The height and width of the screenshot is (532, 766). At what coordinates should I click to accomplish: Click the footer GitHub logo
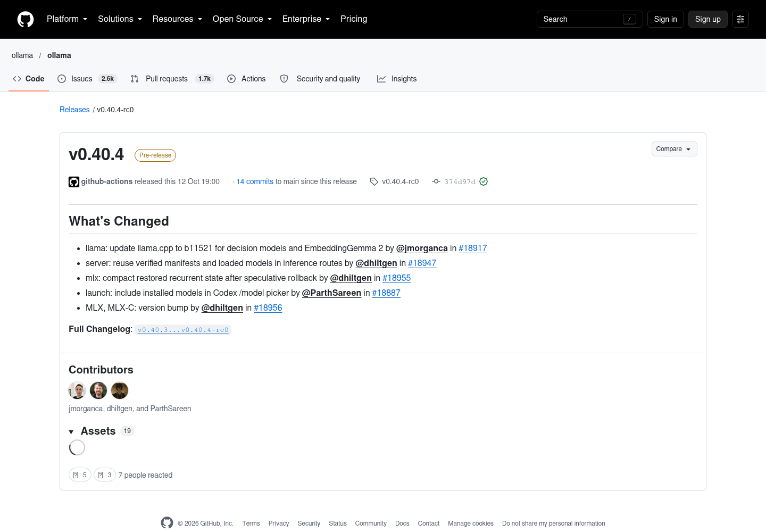(x=167, y=523)
